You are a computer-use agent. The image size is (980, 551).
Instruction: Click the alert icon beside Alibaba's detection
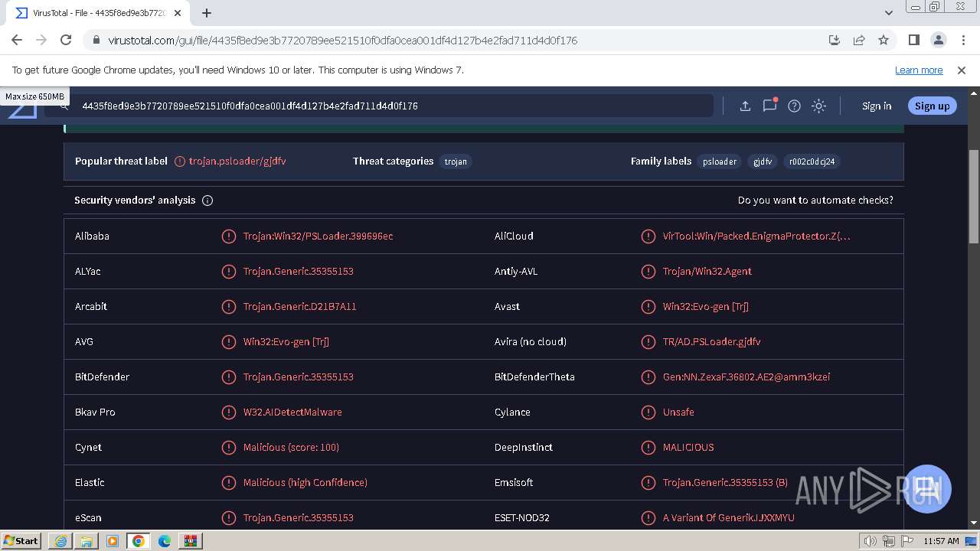point(228,236)
